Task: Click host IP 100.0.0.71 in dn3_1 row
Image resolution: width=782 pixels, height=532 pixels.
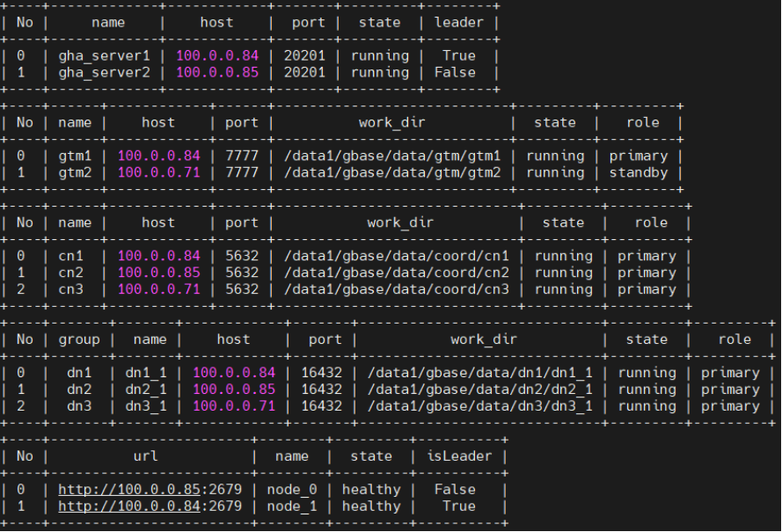Action: click(234, 406)
